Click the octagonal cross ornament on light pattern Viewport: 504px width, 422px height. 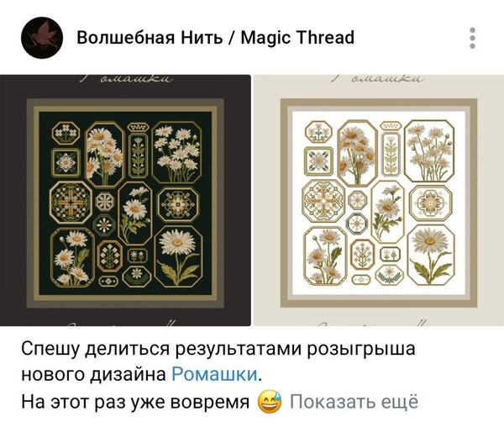point(324,201)
